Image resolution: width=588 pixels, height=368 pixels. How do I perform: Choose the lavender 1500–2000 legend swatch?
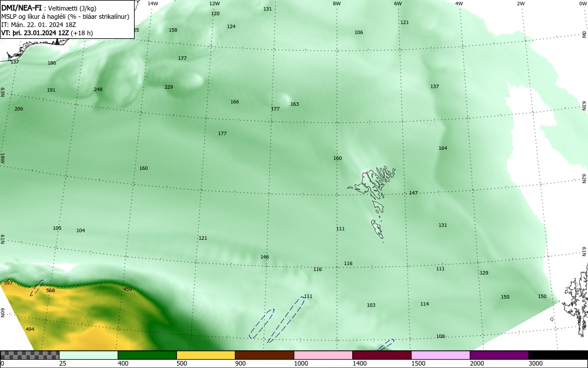coord(440,355)
